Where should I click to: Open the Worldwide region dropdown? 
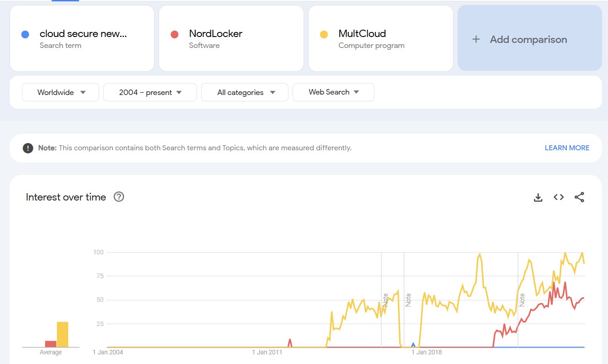click(x=60, y=92)
